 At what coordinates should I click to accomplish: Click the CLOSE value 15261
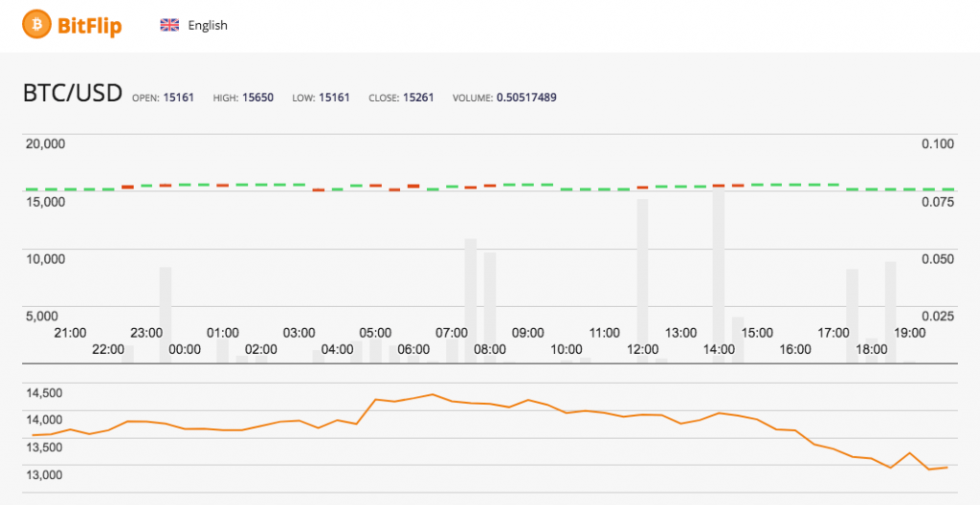[418, 98]
